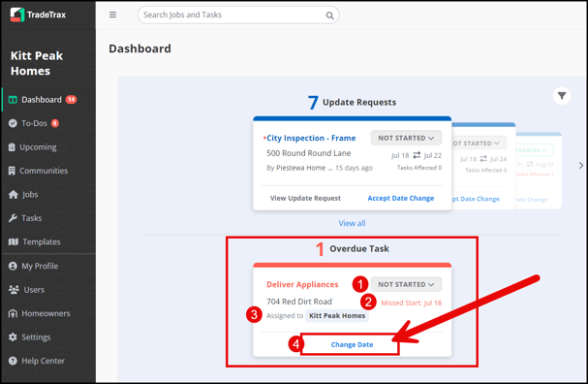588x384 pixels.
Task: Expand NOT STARTED dropdown on Deliver Appliances card
Action: [406, 284]
